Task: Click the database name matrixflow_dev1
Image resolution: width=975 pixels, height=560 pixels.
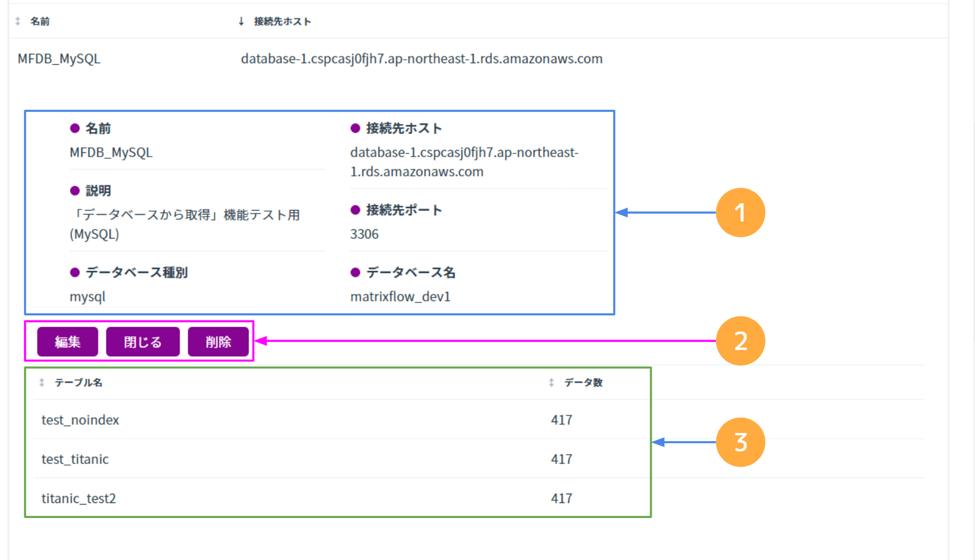Action: 400,297
